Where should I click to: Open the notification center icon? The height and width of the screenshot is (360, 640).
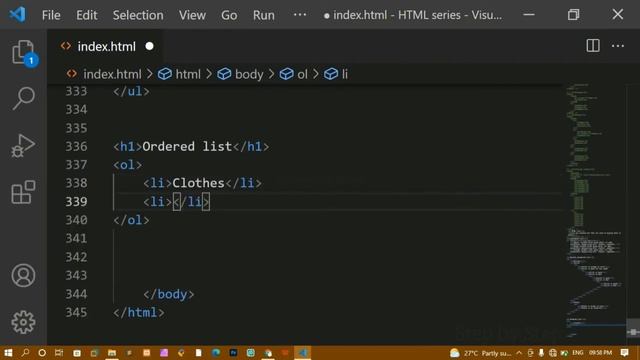coord(624,353)
